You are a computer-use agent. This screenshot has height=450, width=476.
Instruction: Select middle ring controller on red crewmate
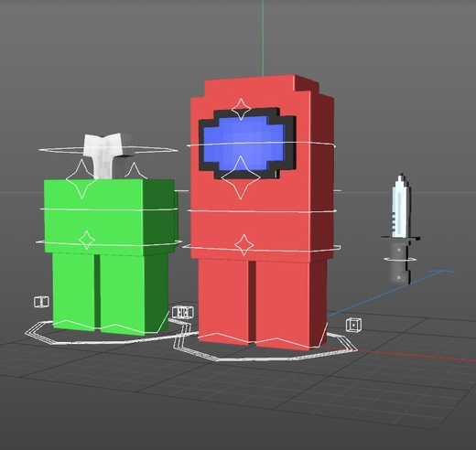(x=261, y=211)
